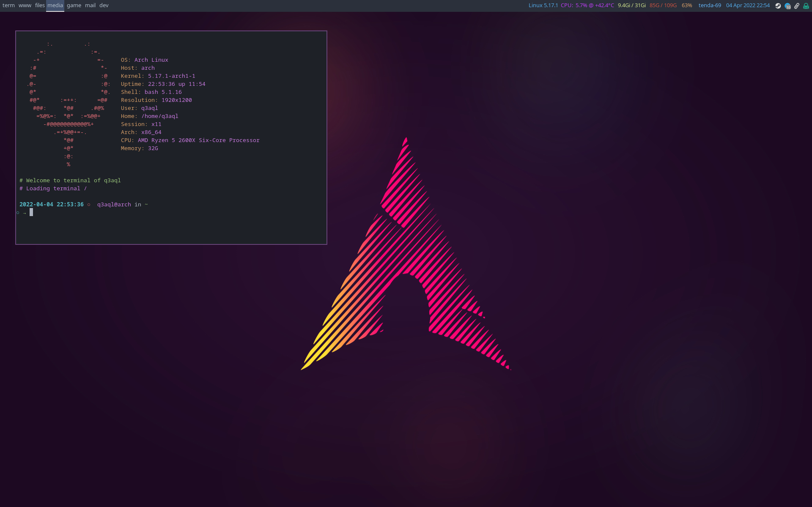Click the Welcome to terminal of q3aql line
Viewport: 812px width, 507px height.
[70, 181]
